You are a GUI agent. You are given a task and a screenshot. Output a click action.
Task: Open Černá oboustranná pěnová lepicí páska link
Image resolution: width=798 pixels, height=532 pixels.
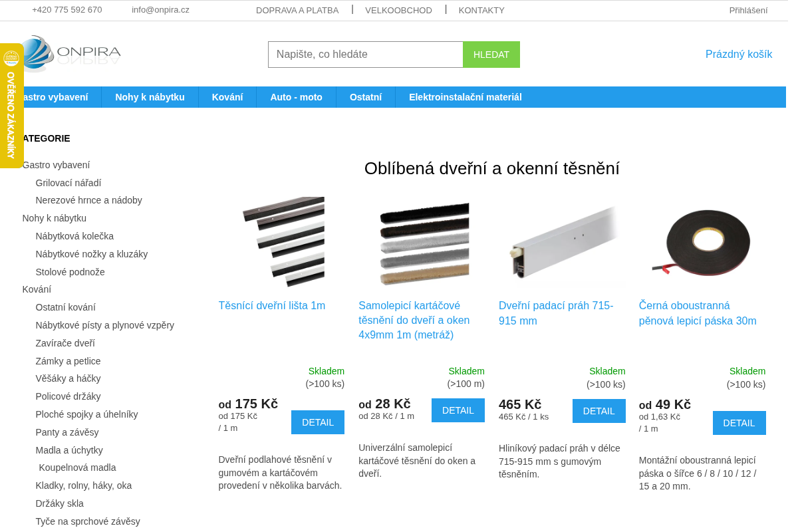click(698, 313)
